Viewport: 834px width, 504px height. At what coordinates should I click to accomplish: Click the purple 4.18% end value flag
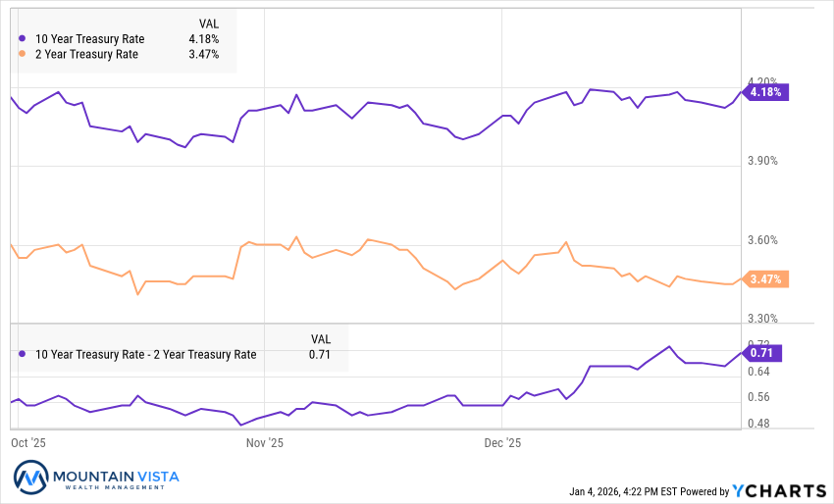766,92
